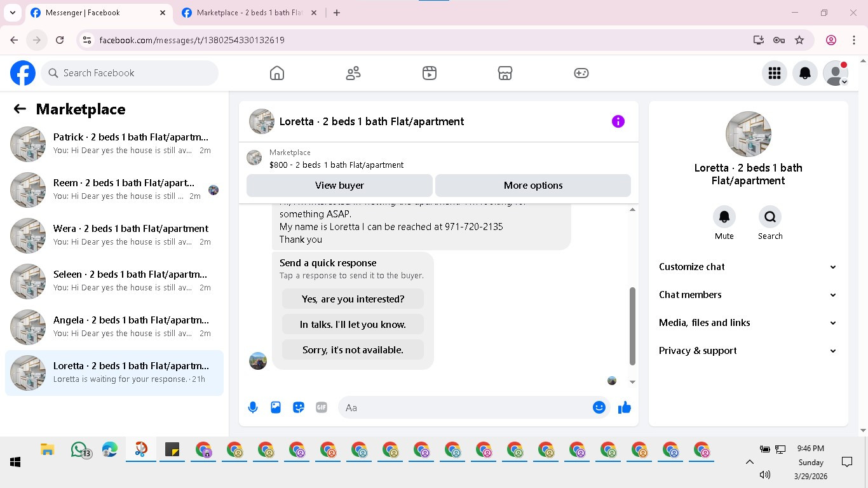Expand the Customize chat section
This screenshot has width=868, height=488.
coord(749,267)
